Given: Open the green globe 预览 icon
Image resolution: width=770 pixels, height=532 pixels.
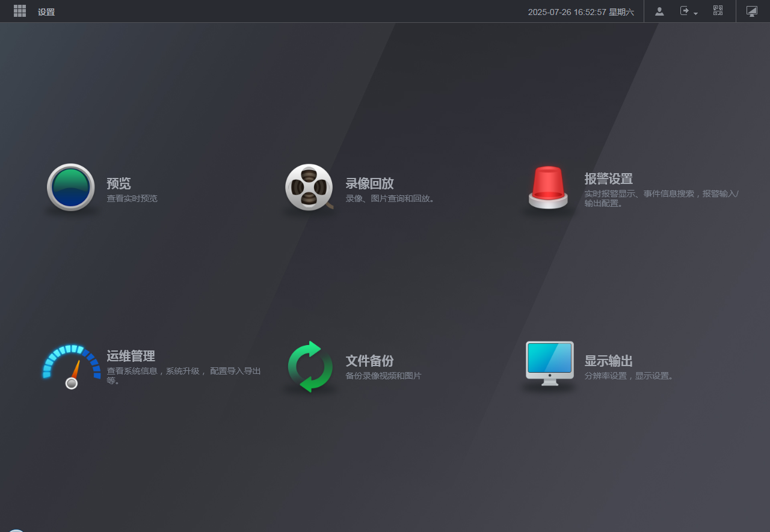Looking at the screenshot, I should click(71, 187).
